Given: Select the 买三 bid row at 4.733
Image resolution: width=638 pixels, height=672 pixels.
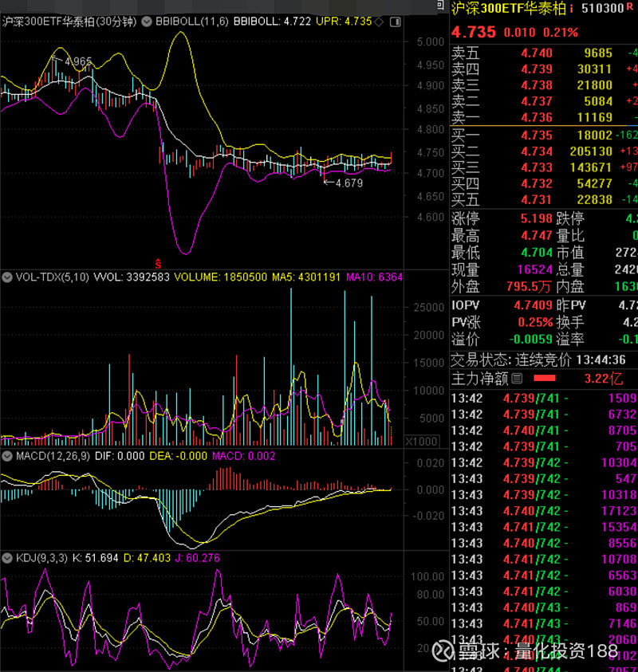Looking at the screenshot, I should [x=544, y=167].
